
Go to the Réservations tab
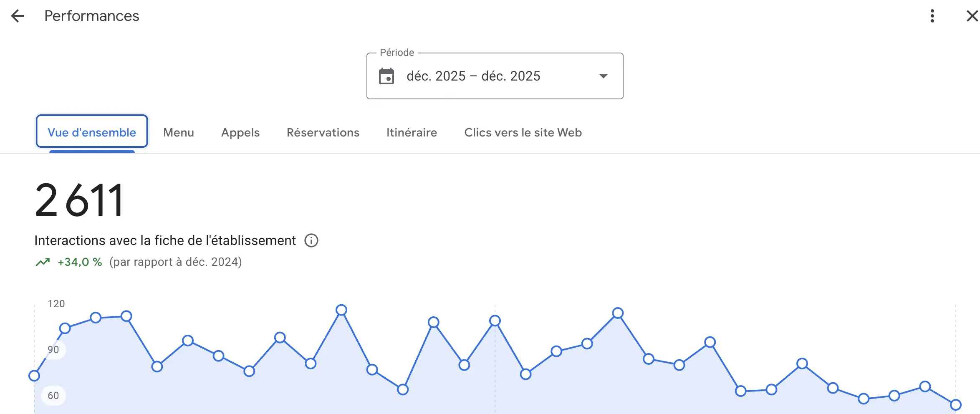point(323,132)
